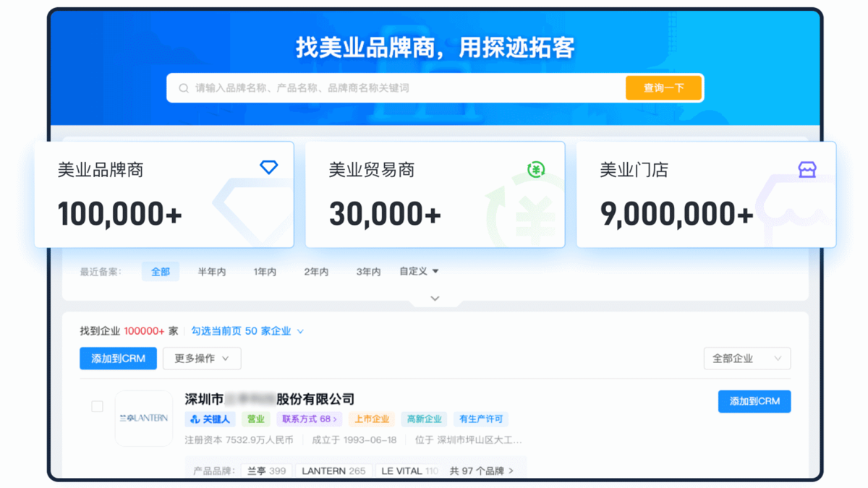
Task: Click the 联系方式 68 tag
Action: tap(309, 419)
